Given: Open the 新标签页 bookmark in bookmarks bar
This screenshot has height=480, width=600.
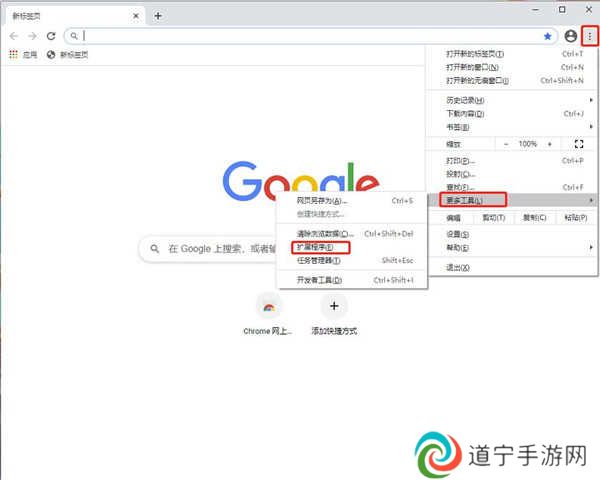Looking at the screenshot, I should 67,55.
